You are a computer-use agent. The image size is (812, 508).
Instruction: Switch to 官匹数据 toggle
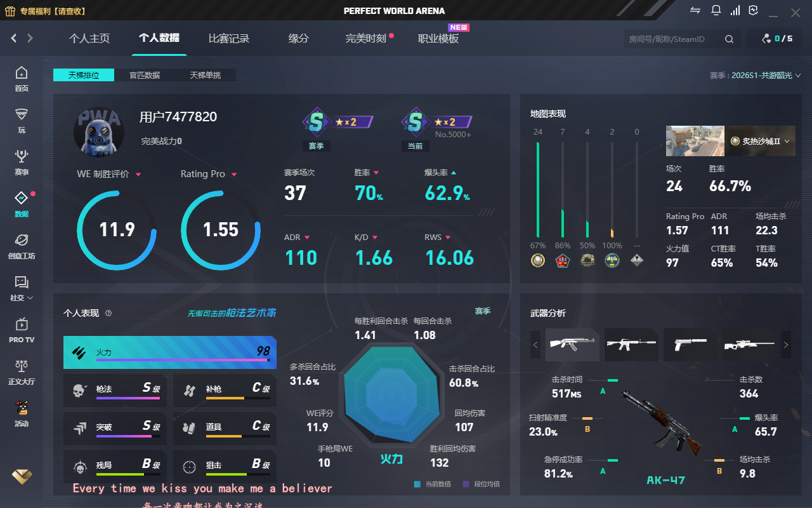pos(145,75)
